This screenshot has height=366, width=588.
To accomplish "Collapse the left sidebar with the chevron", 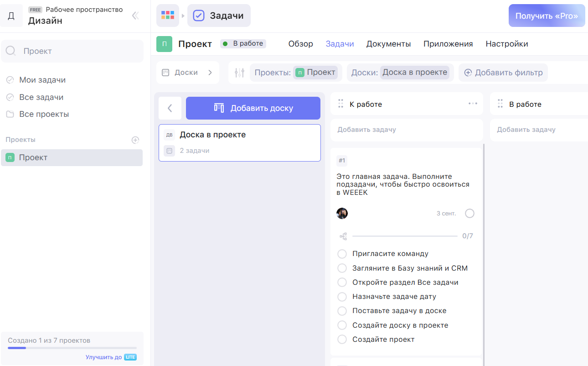I will point(135,15).
